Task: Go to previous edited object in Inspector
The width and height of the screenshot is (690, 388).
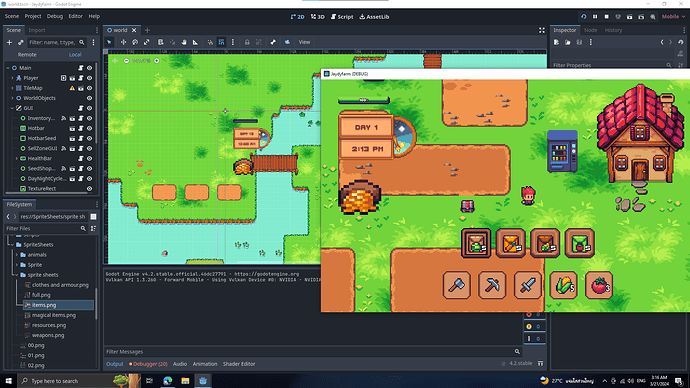Action: coord(662,42)
